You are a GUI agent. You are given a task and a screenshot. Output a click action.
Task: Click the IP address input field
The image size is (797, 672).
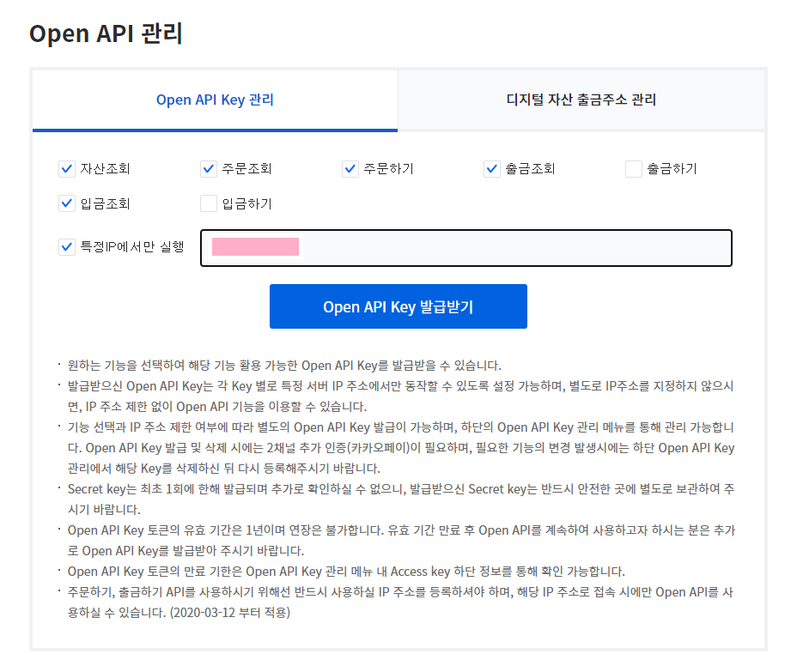point(466,248)
